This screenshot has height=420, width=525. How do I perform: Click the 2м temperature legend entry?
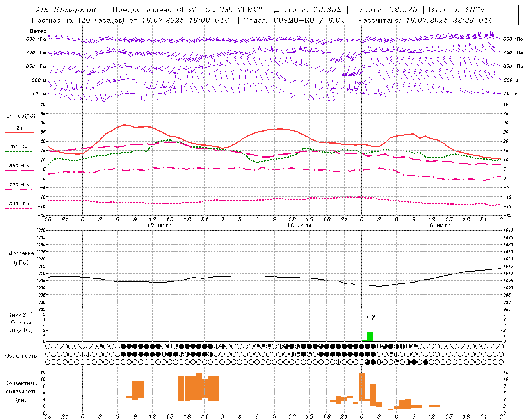19,128
